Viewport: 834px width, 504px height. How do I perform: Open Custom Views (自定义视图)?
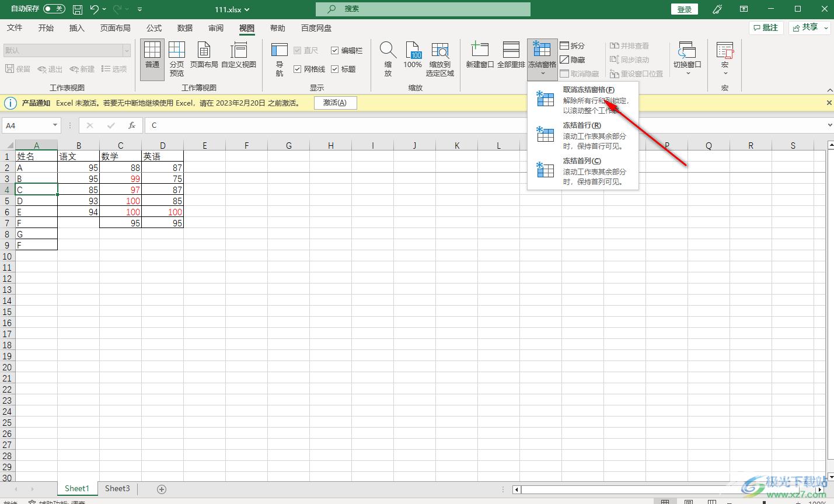239,55
